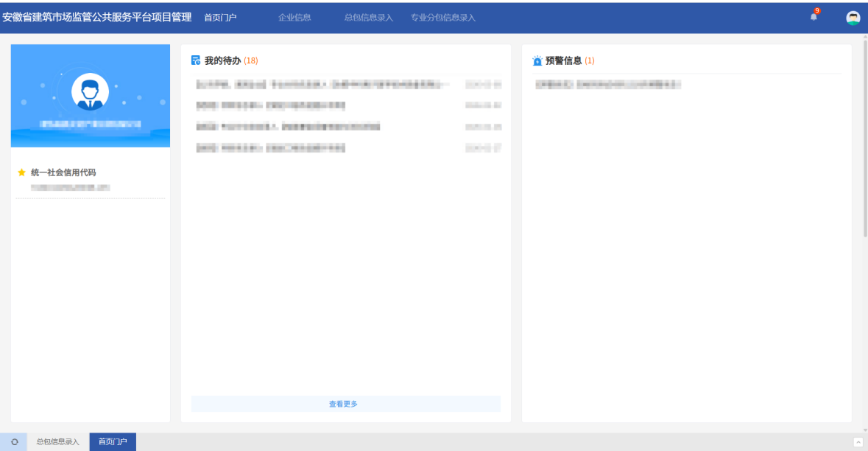868x451 pixels.
Task: Open 企业信息 in the top navigation
Action: tap(294, 18)
